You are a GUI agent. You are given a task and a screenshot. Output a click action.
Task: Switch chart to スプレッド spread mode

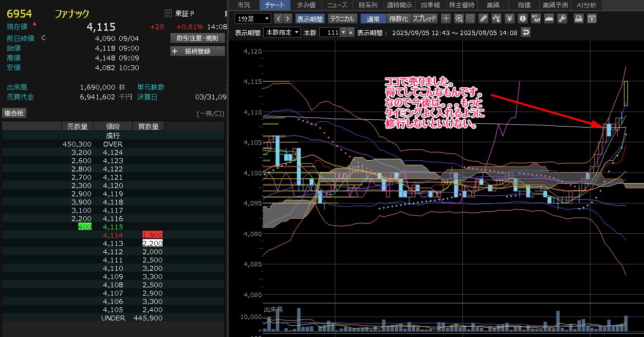pos(425,19)
